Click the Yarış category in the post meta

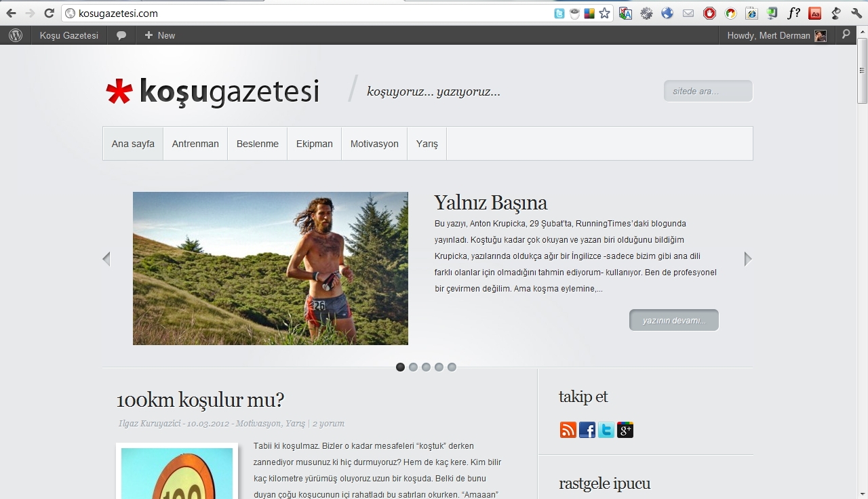[295, 423]
